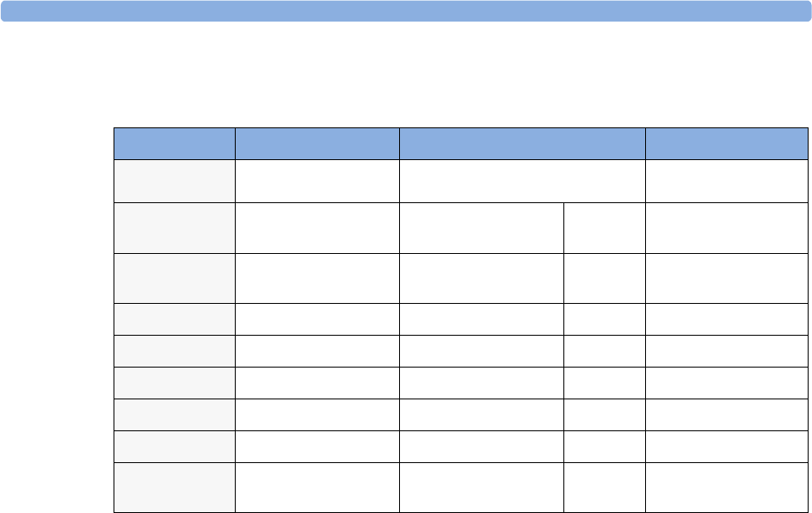Screen dimensions: 812x513
Task: Click the narrow cell in second body row
Action: point(605,228)
